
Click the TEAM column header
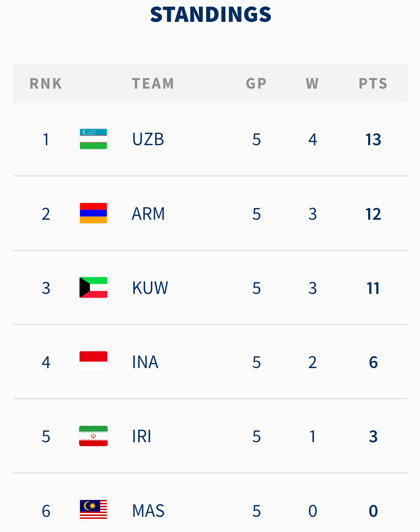153,84
